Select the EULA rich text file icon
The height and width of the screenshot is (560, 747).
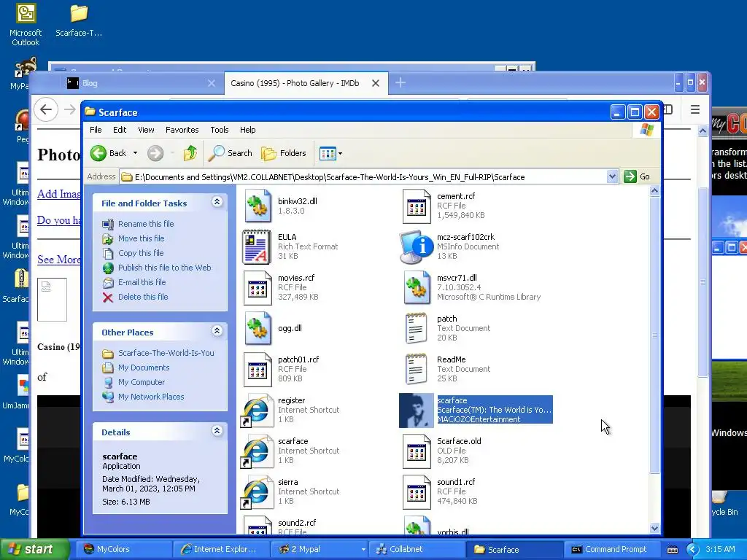257,246
